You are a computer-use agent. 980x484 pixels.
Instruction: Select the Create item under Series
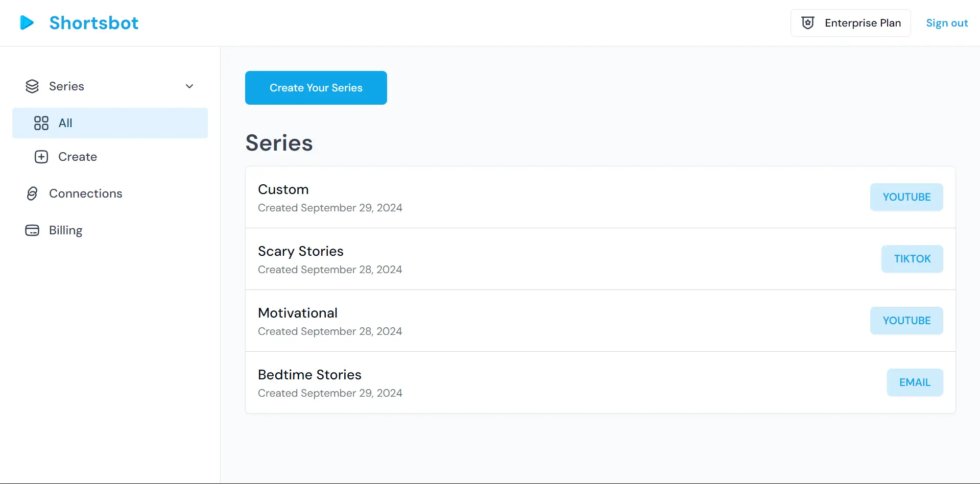78,157
